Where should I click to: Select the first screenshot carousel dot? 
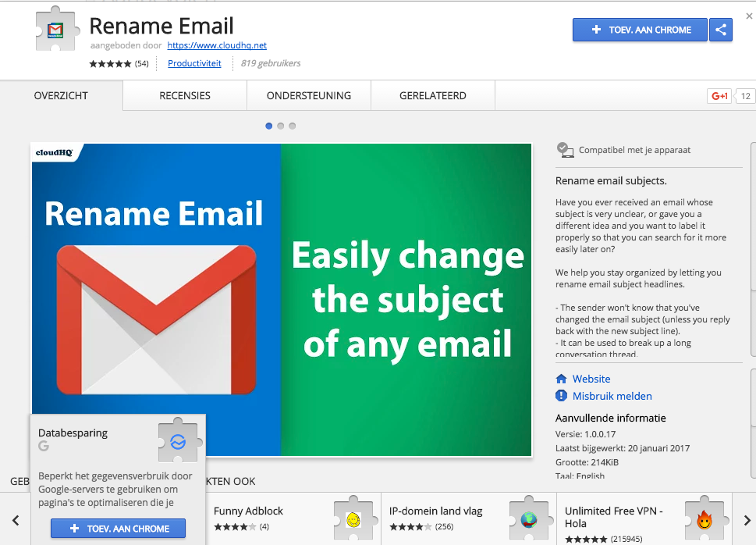269,126
